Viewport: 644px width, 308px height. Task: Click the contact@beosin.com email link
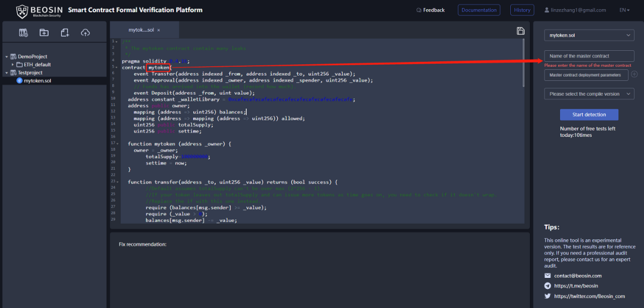point(578,276)
